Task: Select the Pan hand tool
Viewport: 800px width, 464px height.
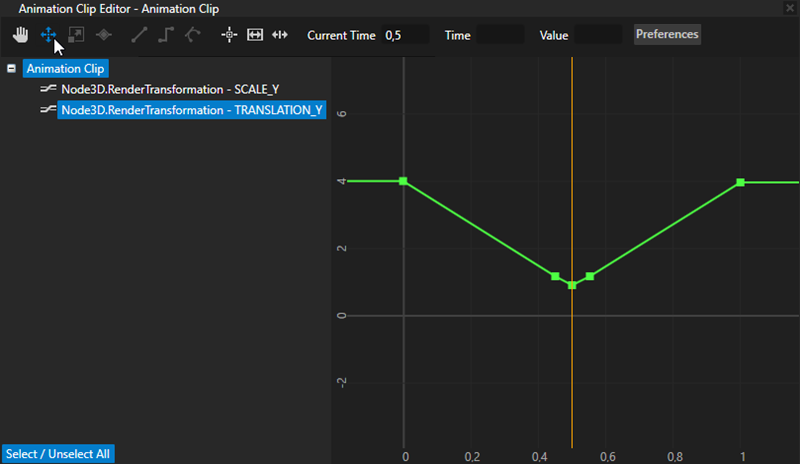Action: coord(21,35)
